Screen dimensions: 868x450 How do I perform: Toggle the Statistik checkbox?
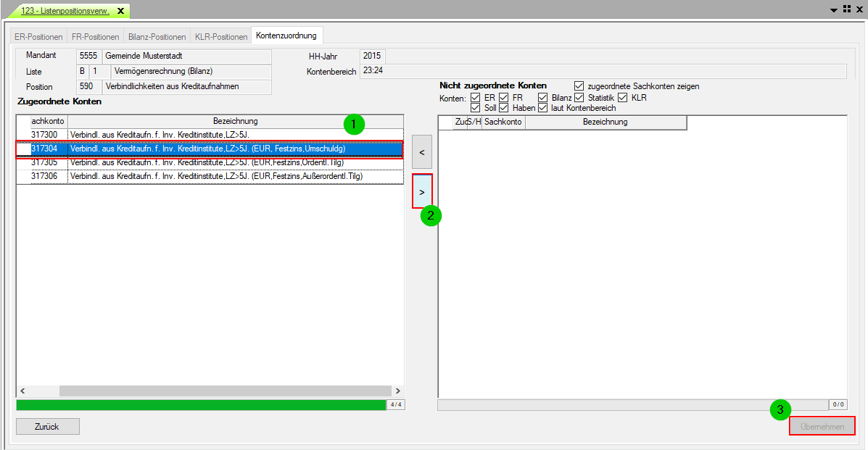579,98
